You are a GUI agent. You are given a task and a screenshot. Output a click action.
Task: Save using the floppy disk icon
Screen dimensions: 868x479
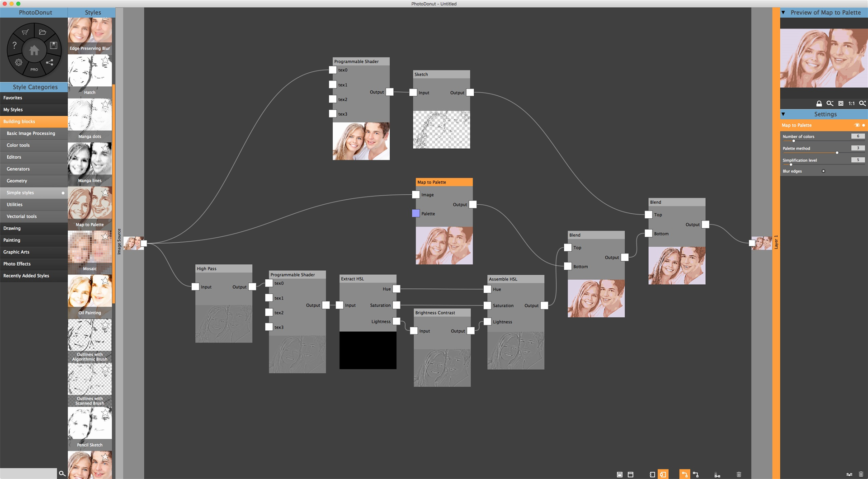pos(53,45)
